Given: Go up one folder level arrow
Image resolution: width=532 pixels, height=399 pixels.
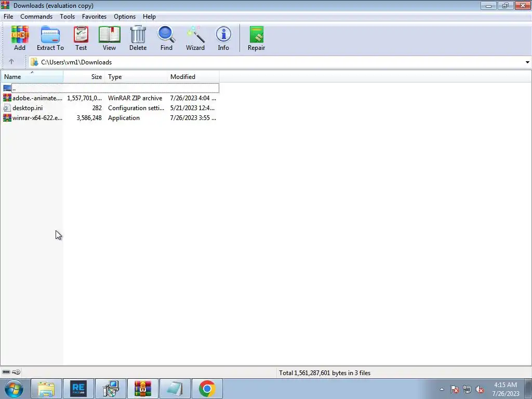Looking at the screenshot, I should 11,62.
